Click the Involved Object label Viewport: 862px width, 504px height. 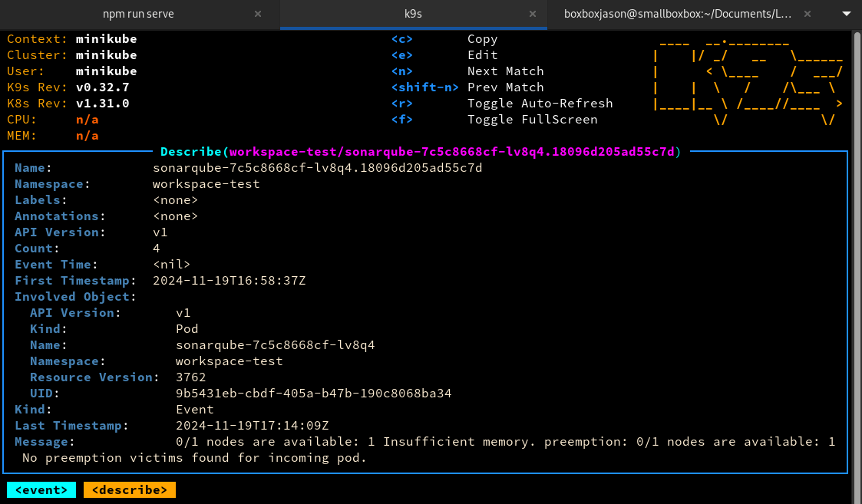(x=75, y=296)
